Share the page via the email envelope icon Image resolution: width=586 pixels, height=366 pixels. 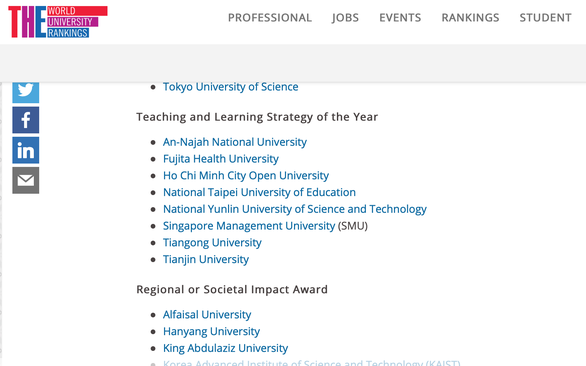coord(25,180)
